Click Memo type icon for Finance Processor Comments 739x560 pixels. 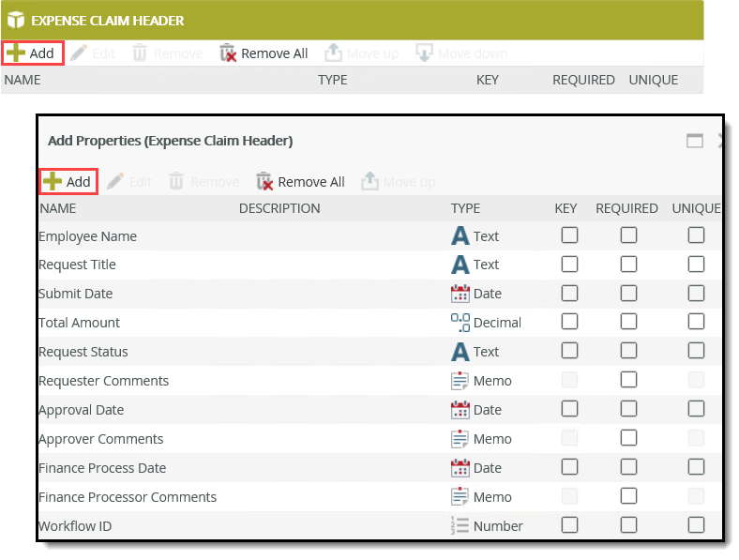[460, 497]
